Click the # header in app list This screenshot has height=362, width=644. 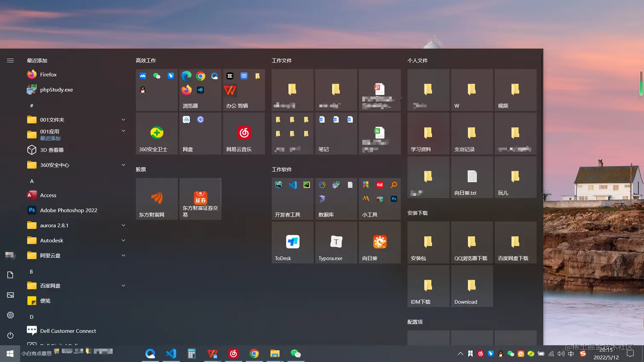tap(32, 105)
